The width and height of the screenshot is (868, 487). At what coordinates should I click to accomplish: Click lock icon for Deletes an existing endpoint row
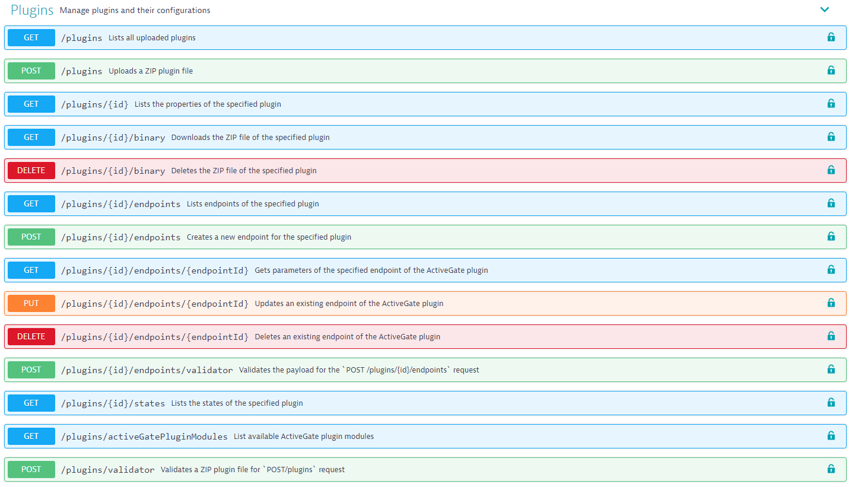point(831,336)
